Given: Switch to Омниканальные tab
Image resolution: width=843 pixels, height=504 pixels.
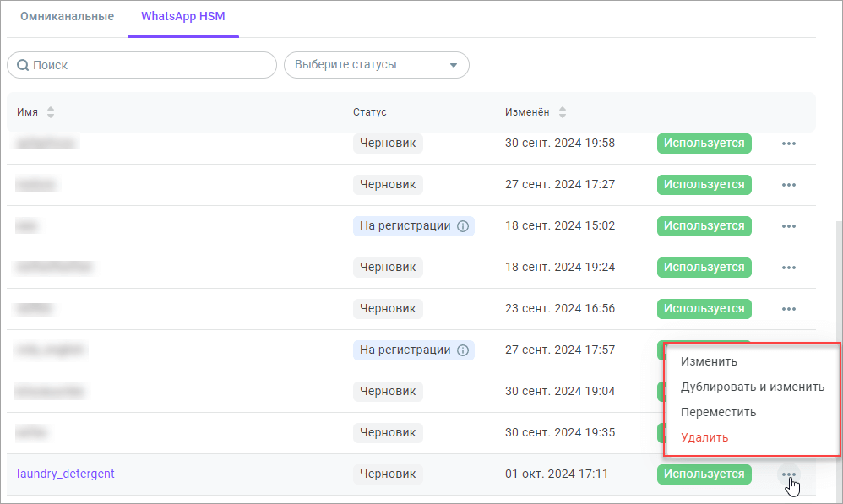Looking at the screenshot, I should (68, 16).
